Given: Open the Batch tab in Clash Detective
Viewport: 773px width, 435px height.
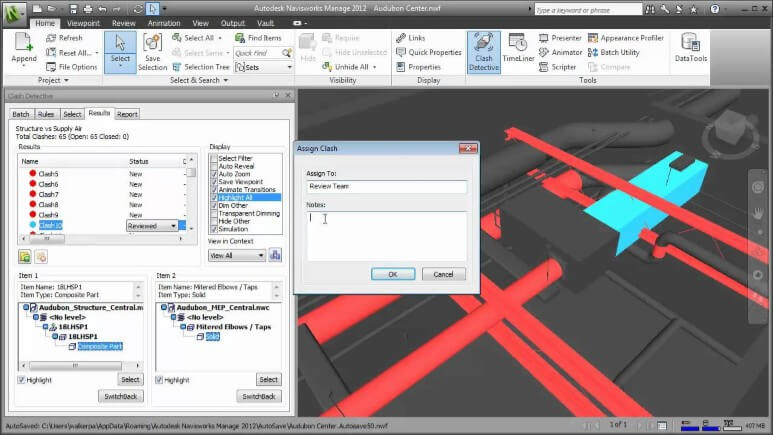Looking at the screenshot, I should (21, 114).
